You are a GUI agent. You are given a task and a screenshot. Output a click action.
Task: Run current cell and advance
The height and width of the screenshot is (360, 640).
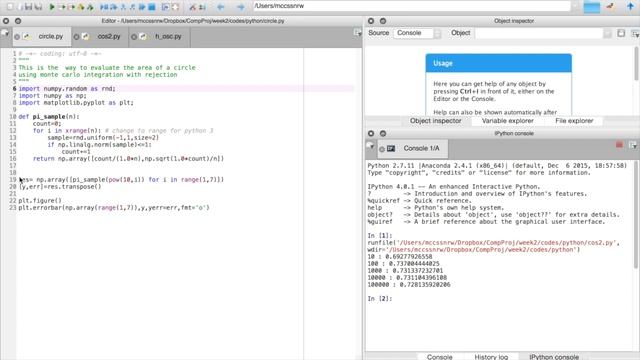click(x=71, y=7)
